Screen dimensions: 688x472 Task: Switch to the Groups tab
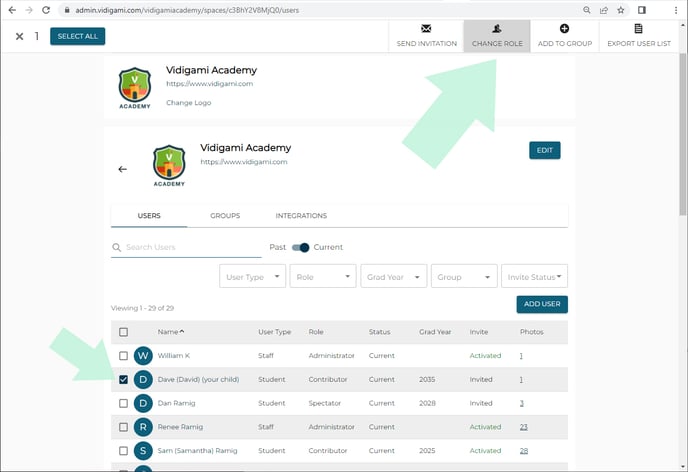coord(225,216)
